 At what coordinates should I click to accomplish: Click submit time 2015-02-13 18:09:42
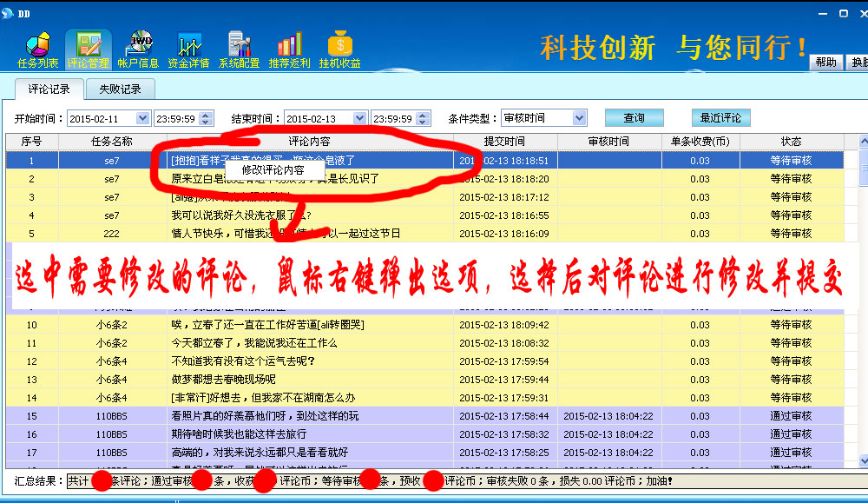click(x=504, y=325)
